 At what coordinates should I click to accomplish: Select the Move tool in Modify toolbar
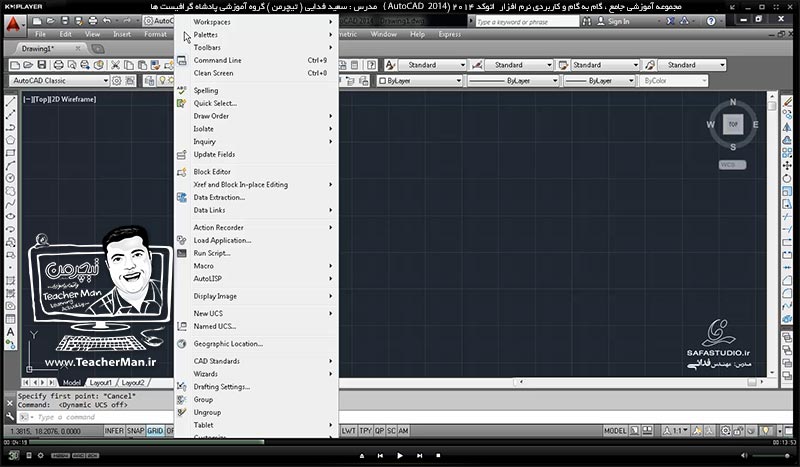click(787, 165)
